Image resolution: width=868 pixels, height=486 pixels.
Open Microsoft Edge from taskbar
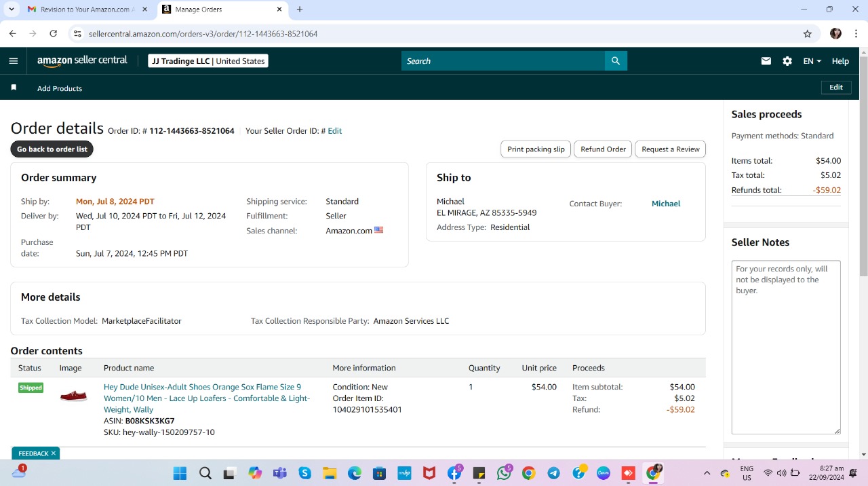click(355, 473)
